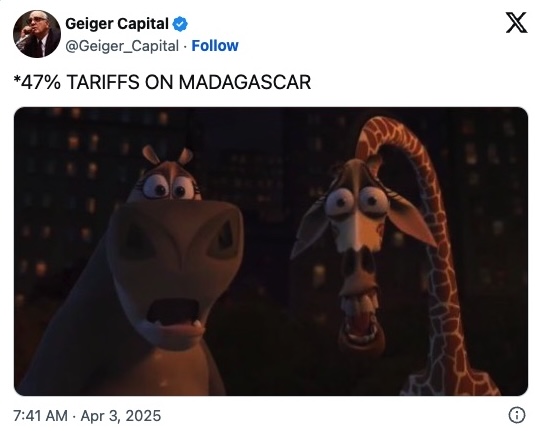This screenshot has height=431, width=535.
Task: Select the tariffs on Madagascar tweet text
Action: [x=162, y=82]
